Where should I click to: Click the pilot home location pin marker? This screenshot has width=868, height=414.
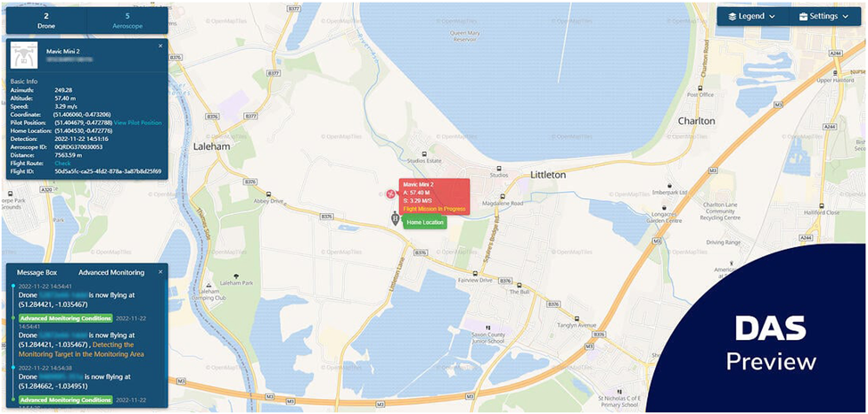tap(395, 219)
